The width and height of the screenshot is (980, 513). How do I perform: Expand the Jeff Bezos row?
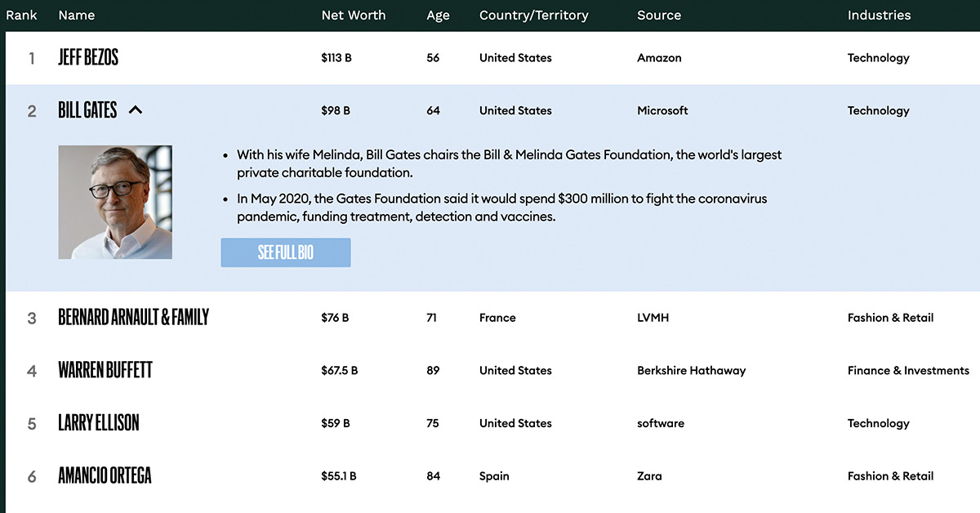88,58
